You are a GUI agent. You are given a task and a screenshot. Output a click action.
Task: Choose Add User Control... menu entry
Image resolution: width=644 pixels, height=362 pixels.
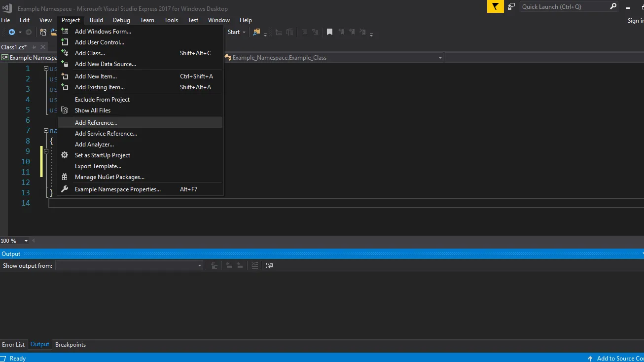141,42
